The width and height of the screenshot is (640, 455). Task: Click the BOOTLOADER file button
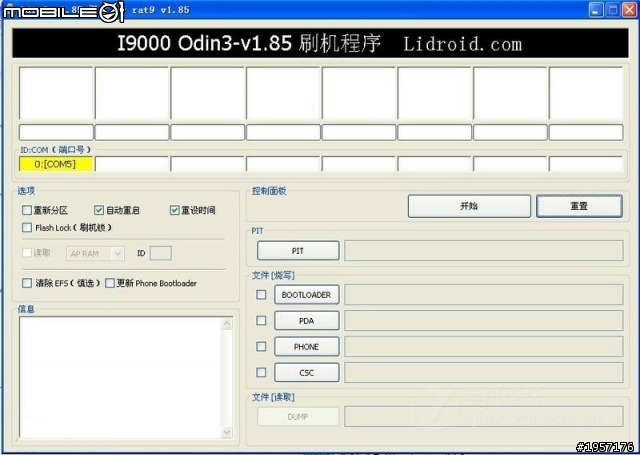307,295
